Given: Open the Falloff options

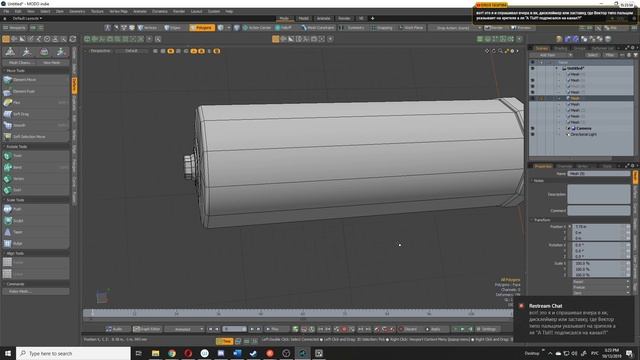Looking at the screenshot, I should pyautogui.click(x=284, y=28).
